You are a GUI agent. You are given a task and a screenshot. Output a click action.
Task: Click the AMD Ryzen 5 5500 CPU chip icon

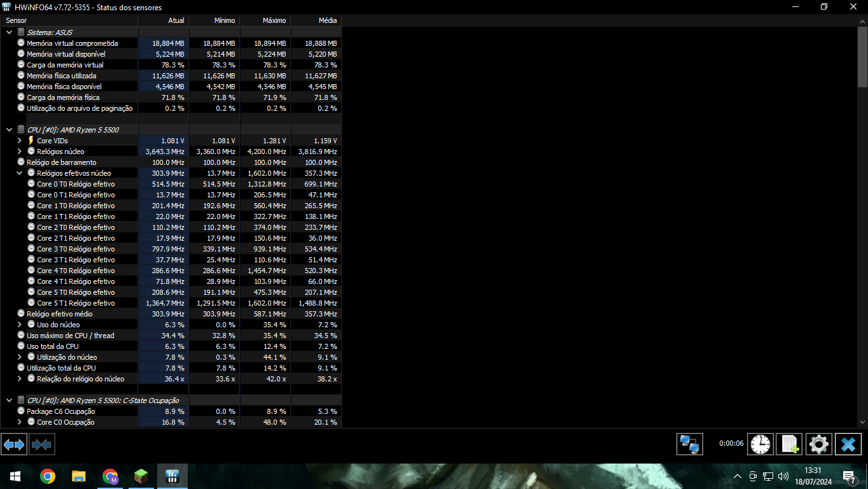pyautogui.click(x=21, y=130)
